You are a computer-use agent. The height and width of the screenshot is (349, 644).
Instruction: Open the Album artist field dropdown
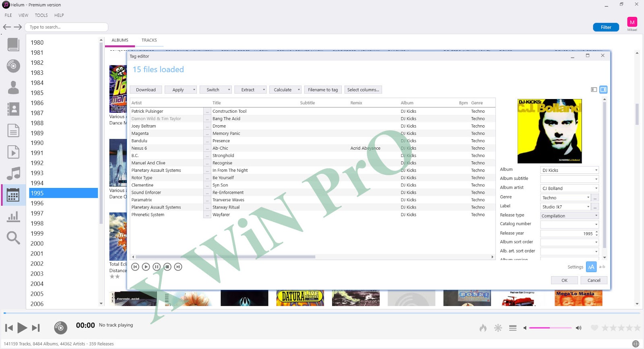[x=596, y=188]
